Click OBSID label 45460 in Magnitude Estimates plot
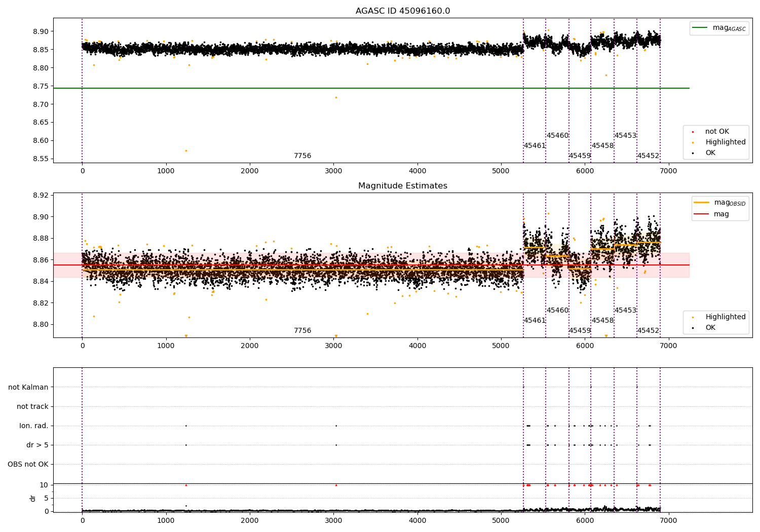 (x=557, y=311)
